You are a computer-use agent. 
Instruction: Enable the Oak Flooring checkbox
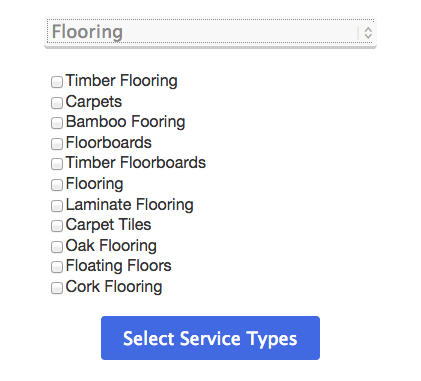click(x=57, y=247)
